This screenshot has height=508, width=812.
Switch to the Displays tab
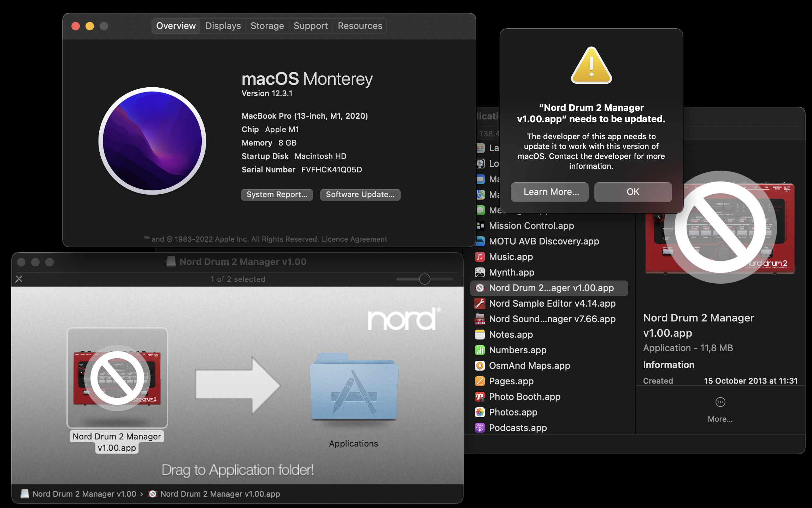coord(223,26)
